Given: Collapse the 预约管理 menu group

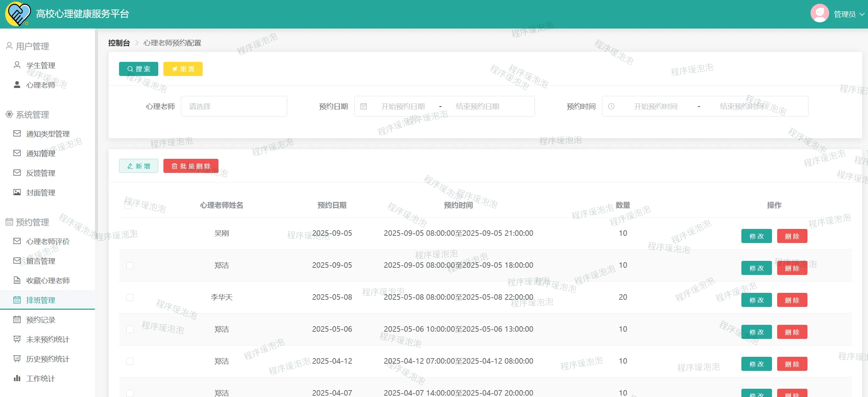Looking at the screenshot, I should click(x=32, y=222).
